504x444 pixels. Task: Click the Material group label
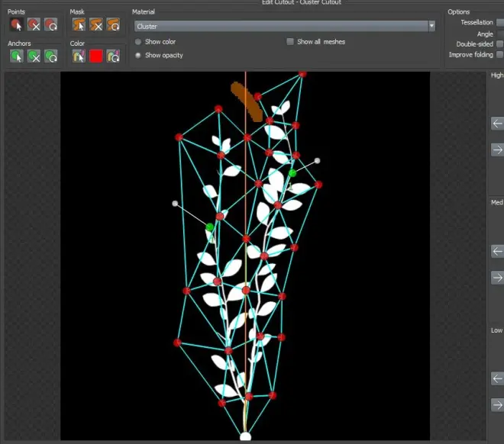[x=144, y=12]
